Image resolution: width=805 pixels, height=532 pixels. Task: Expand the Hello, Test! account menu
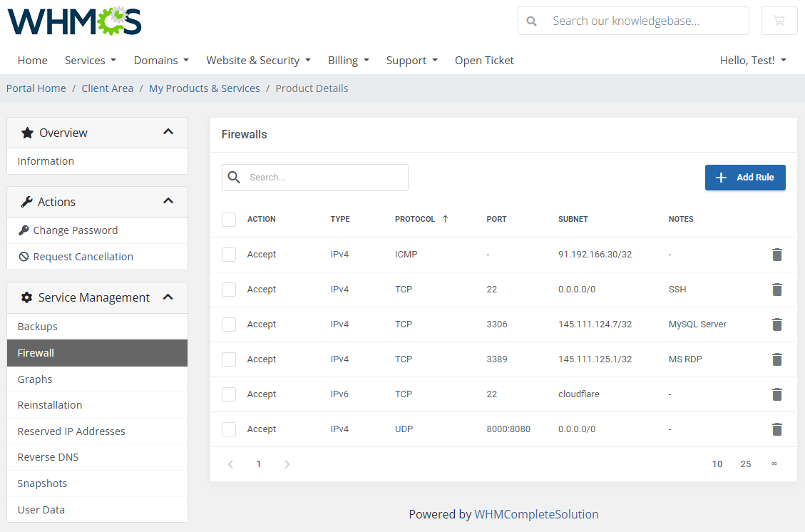pos(753,61)
